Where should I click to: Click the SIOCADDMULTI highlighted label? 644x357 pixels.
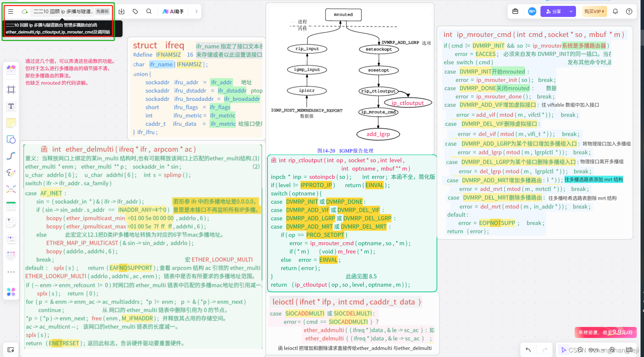click(x=305, y=313)
